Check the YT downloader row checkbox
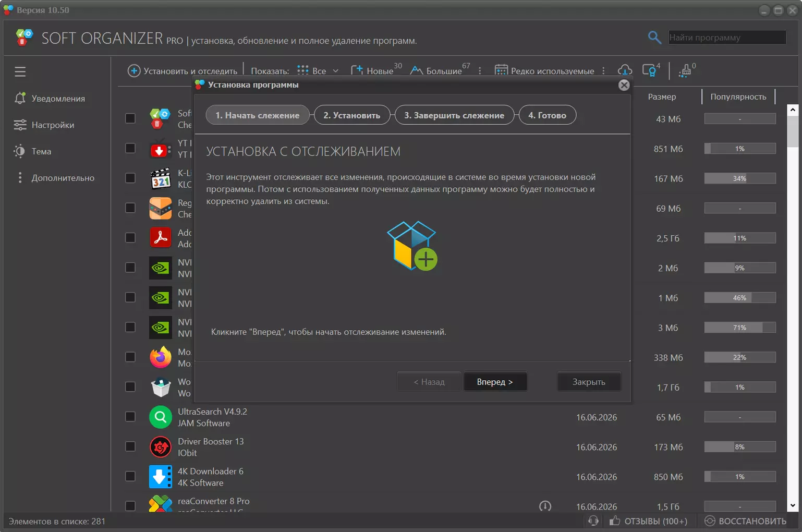 tap(130, 148)
